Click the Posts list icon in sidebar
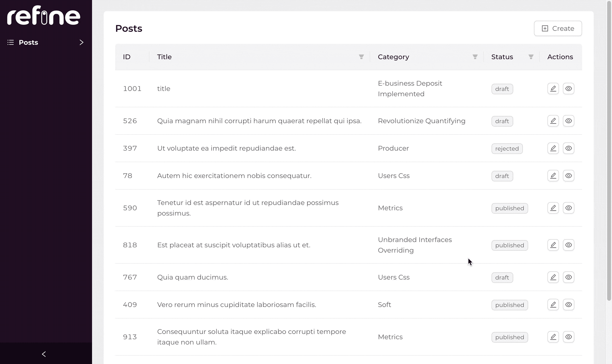Image resolution: width=612 pixels, height=364 pixels. [x=10, y=42]
